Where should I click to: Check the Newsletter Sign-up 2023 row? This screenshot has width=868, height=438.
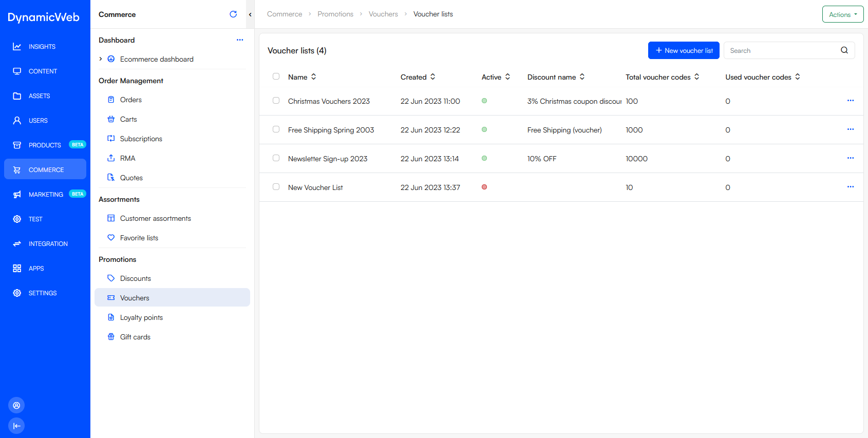click(x=276, y=158)
